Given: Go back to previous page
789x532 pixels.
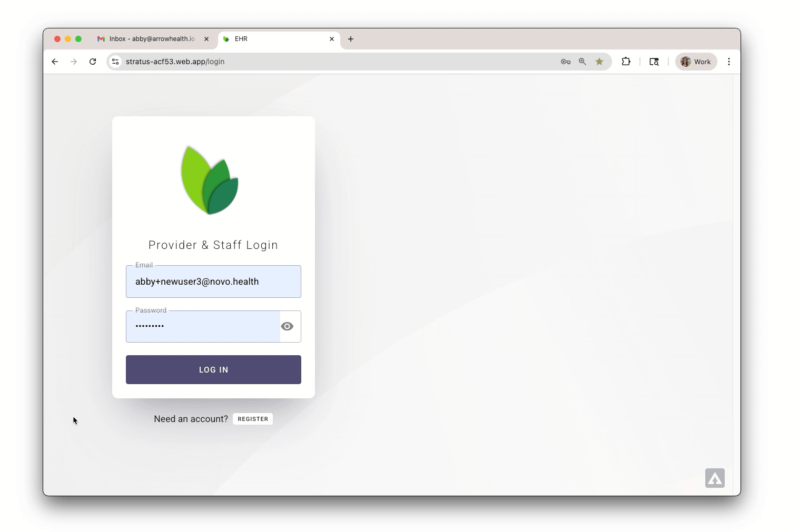Looking at the screenshot, I should (55, 62).
